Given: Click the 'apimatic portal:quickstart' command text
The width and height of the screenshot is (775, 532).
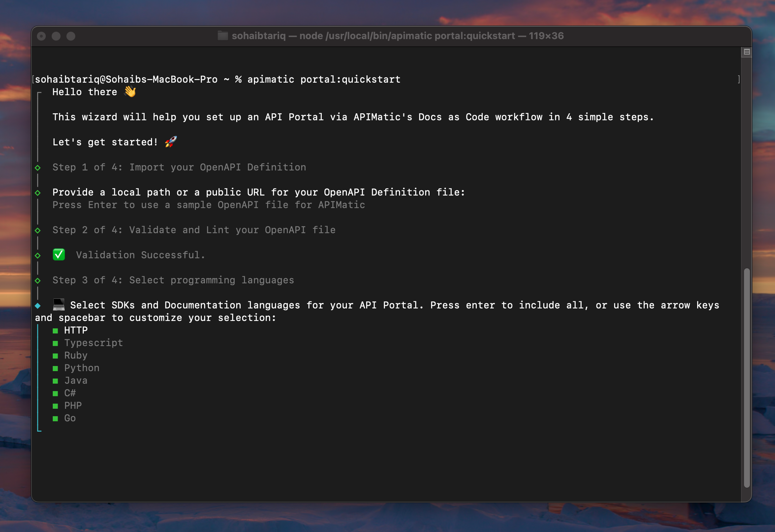Looking at the screenshot, I should click(324, 79).
